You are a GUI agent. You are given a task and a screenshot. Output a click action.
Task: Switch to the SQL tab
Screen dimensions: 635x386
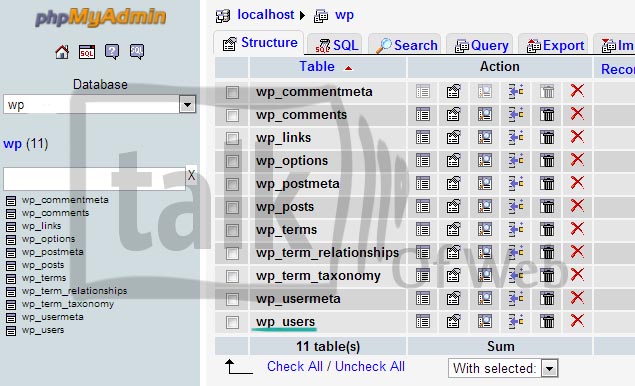tap(335, 45)
